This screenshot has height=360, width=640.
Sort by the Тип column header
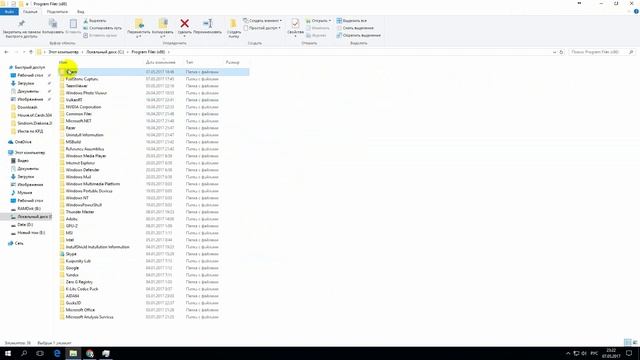[189, 62]
